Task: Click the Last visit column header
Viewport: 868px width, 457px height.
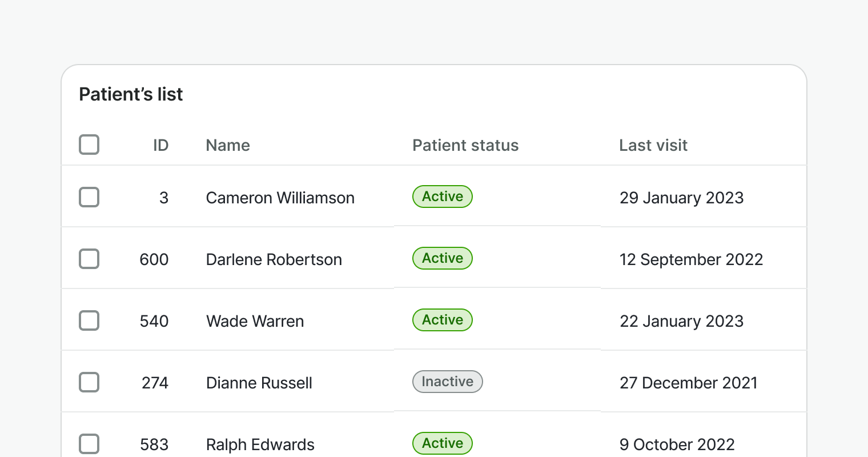Action: [653, 145]
